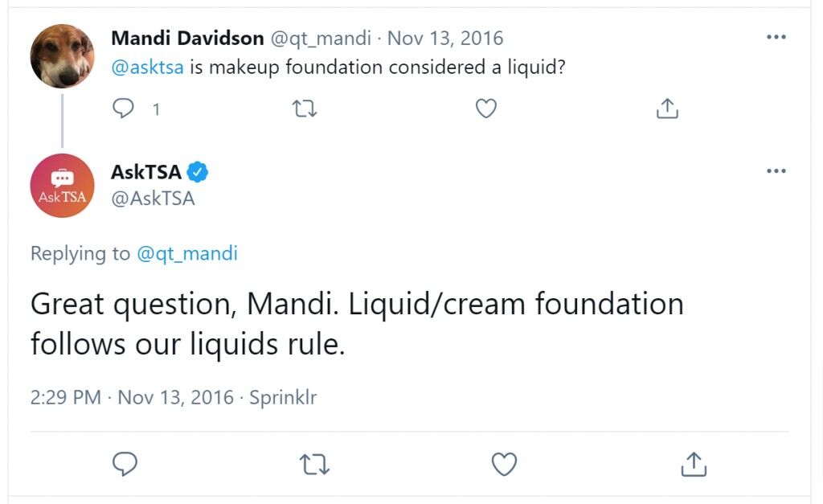This screenshot has width=823, height=504.
Task: Click the @AskTSA handle under name
Action: click(153, 199)
